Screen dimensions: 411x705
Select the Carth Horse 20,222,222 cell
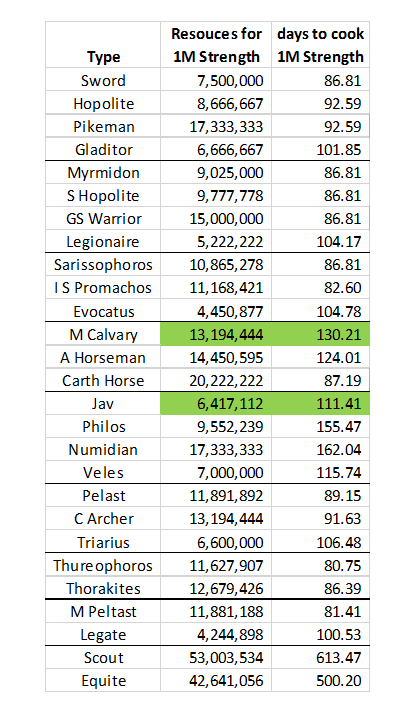(216, 380)
